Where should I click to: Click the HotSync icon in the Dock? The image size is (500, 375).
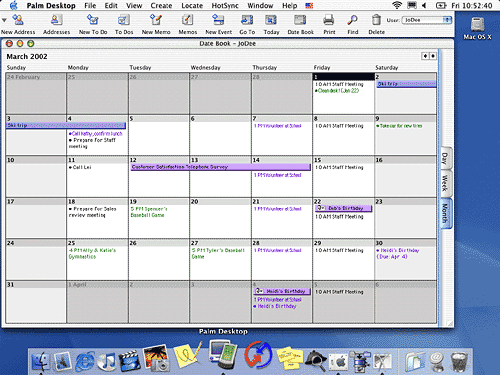(257, 356)
